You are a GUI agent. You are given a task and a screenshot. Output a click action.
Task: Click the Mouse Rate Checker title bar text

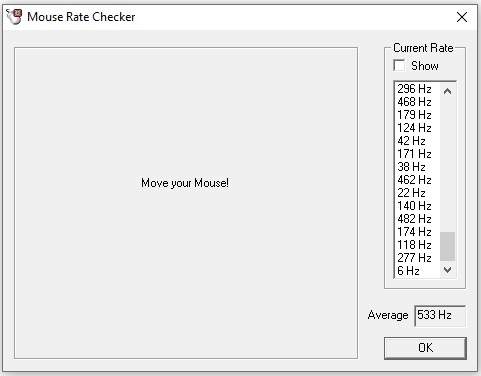(81, 17)
